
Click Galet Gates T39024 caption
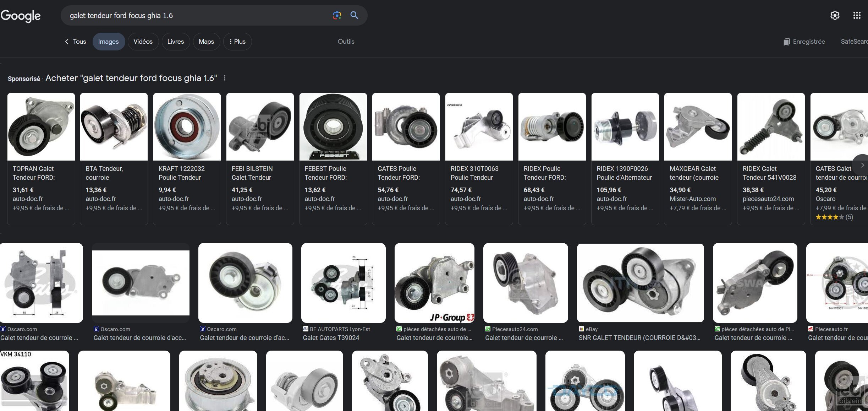click(x=331, y=338)
